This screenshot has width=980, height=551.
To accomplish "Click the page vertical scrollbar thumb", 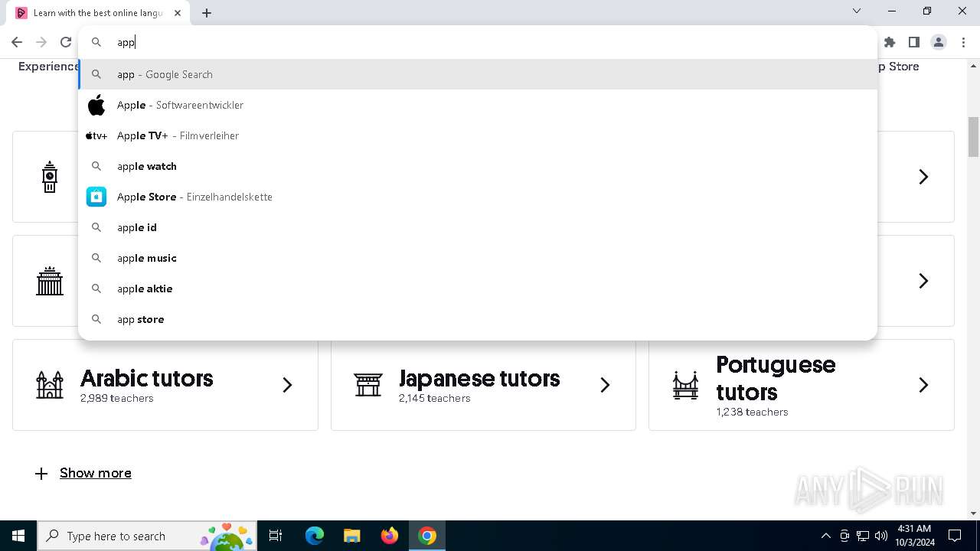I will [974, 137].
